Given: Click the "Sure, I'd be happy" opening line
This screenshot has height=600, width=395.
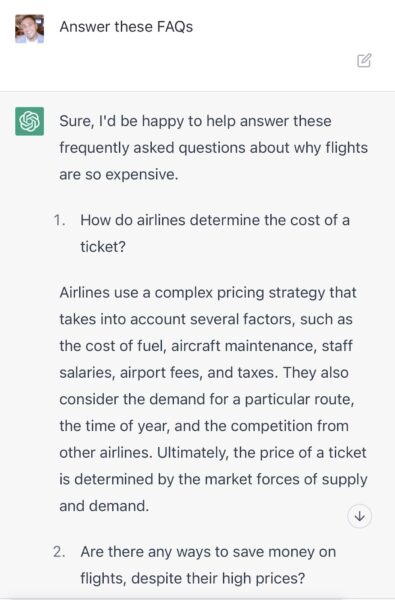Looking at the screenshot, I should click(195, 121).
